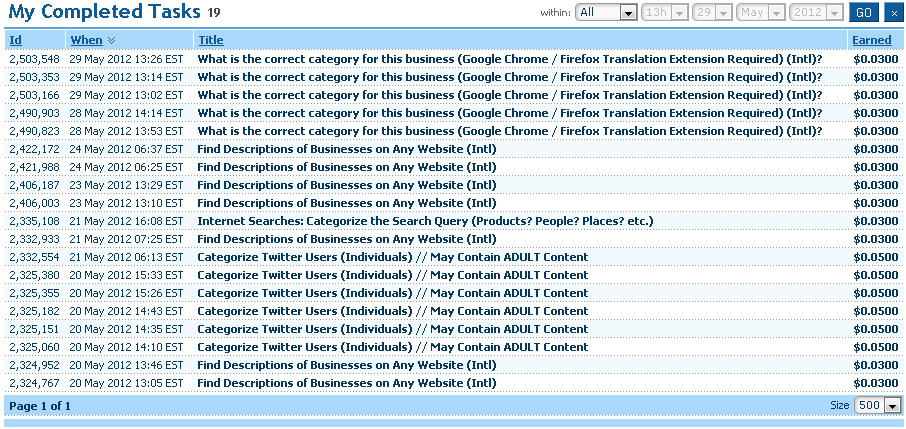This screenshot has width=906, height=429.
Task: Select task Id 2,325,060
Action: pyautogui.click(x=34, y=347)
